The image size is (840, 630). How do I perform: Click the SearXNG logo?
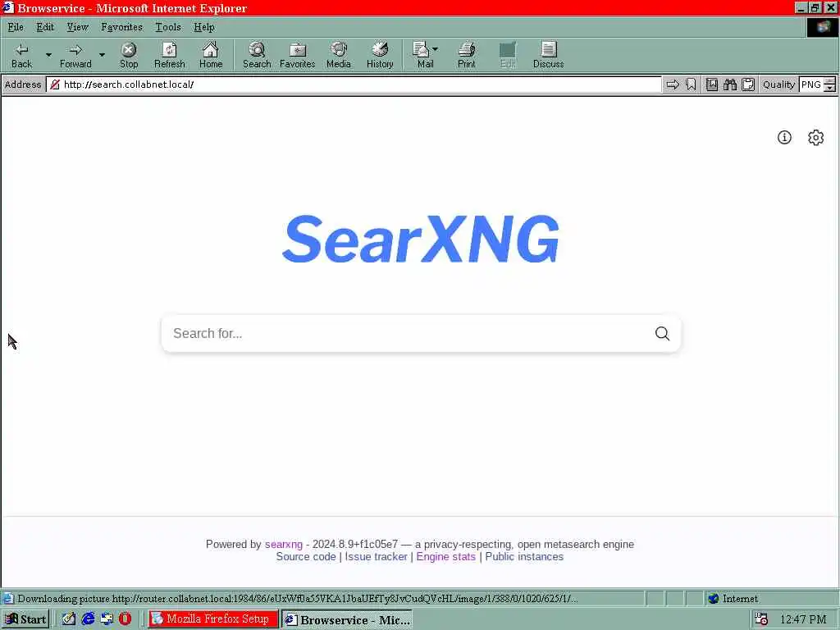pos(421,239)
